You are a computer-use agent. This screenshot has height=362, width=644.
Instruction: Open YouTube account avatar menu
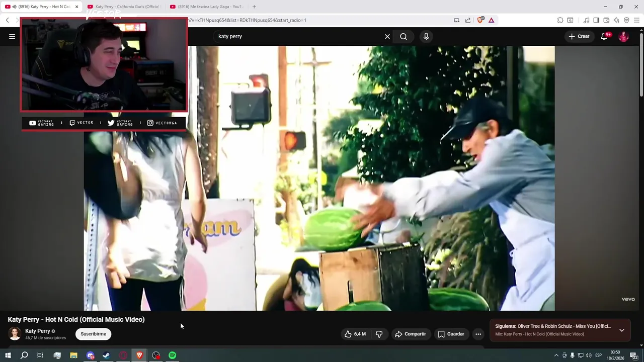(x=623, y=36)
